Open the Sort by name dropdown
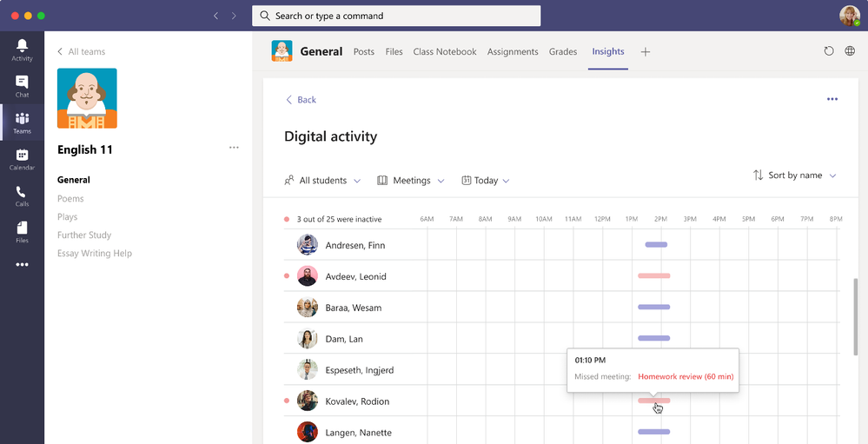Viewport: 868px width, 444px height. pos(794,176)
